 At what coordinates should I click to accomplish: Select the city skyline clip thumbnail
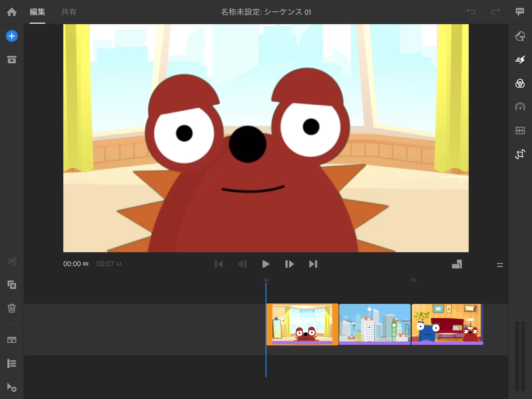click(x=375, y=324)
